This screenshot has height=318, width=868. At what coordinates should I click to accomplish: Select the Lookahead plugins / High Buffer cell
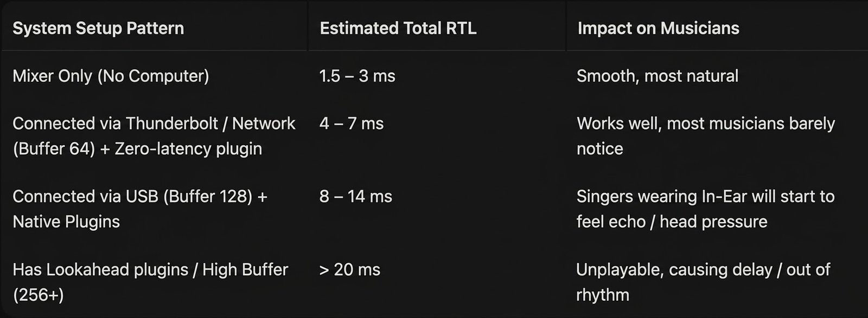[x=150, y=282]
